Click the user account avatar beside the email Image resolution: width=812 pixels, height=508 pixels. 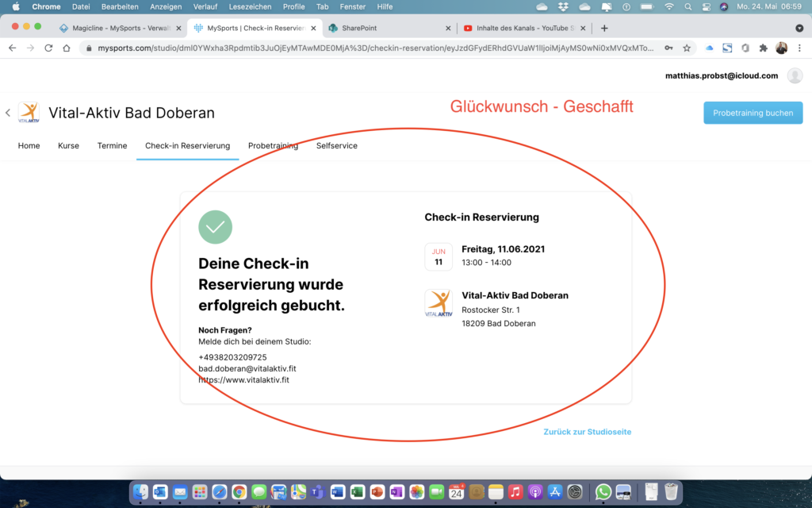(x=795, y=75)
